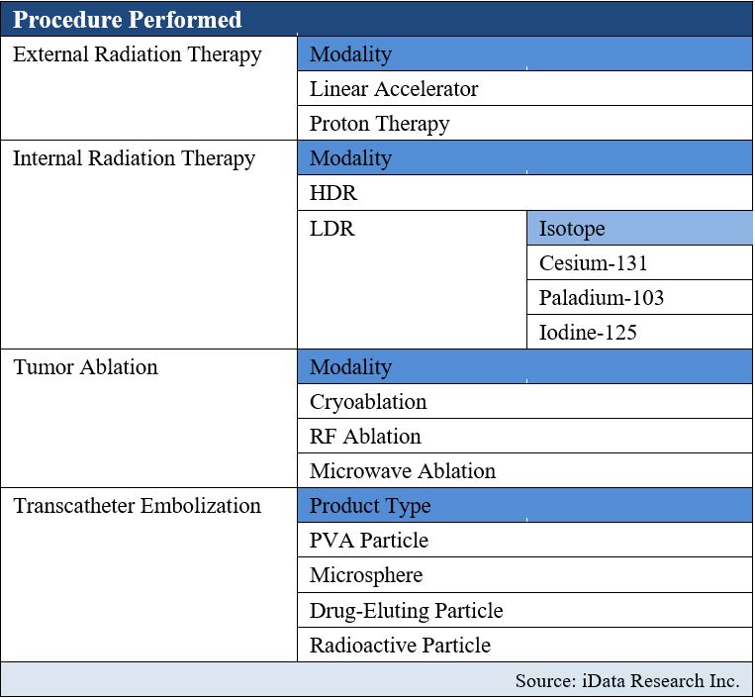
Task: Select RF Ablation entry
Action: (x=524, y=436)
